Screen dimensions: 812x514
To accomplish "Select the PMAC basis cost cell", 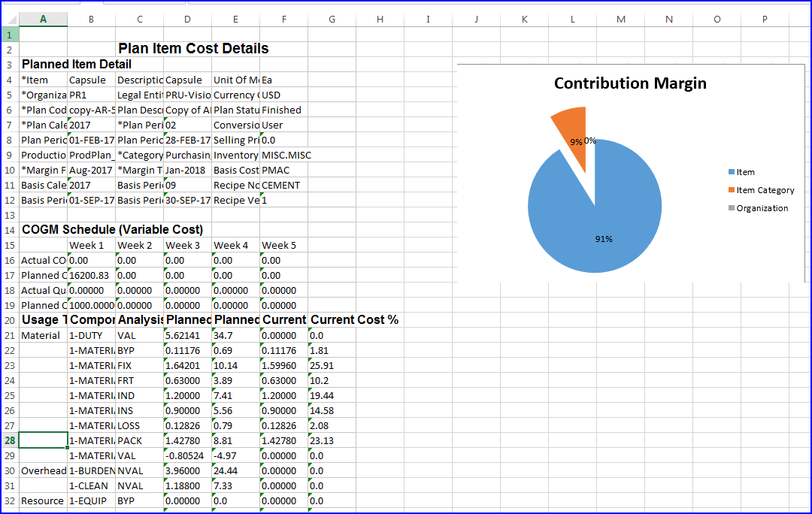I will (283, 171).
